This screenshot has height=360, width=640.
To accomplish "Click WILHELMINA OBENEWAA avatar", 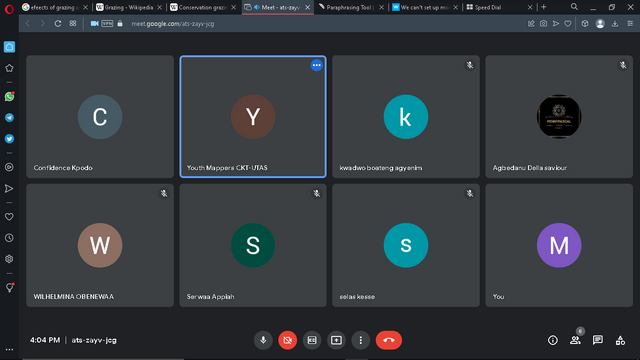I will tap(100, 245).
